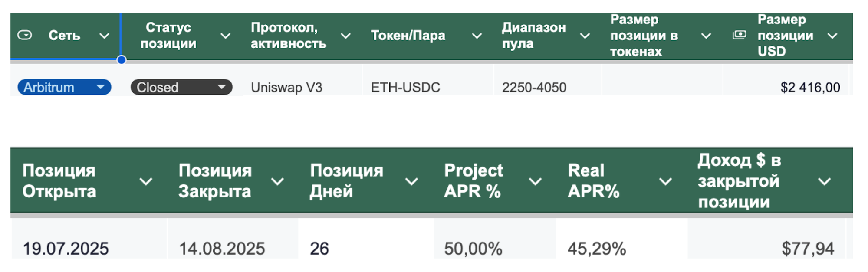Open the Позиция Дней column chevron
The width and height of the screenshot is (868, 272).
[411, 181]
